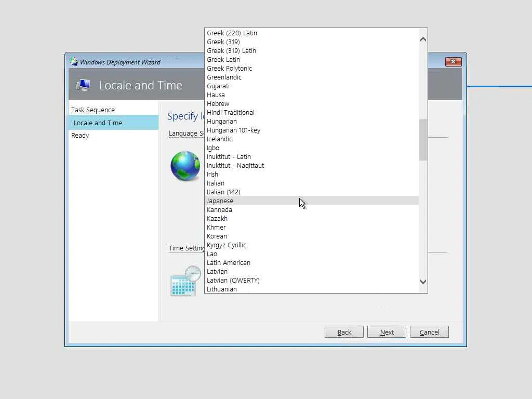Close the Windows Deployment Wizard window
Image resolution: width=532 pixels, height=399 pixels.
pyautogui.click(x=453, y=61)
